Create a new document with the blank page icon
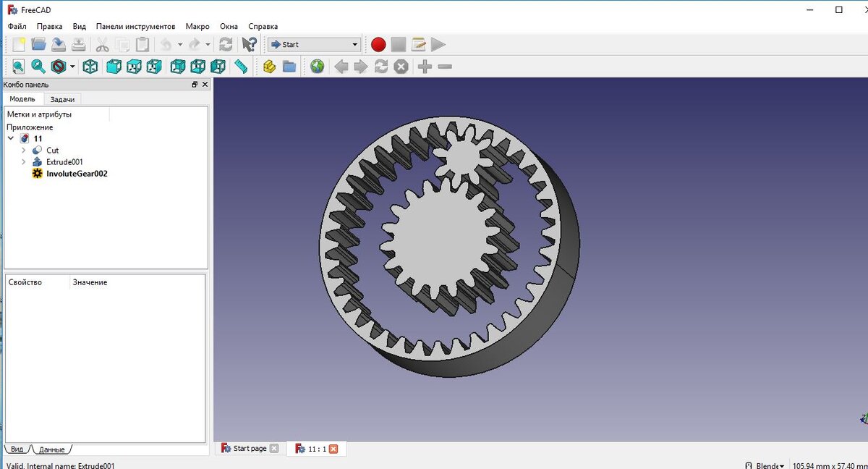This screenshot has height=469, width=868. click(x=19, y=44)
